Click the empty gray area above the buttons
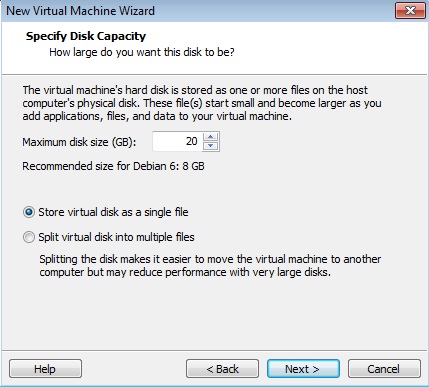The width and height of the screenshot is (429, 387). 213,313
